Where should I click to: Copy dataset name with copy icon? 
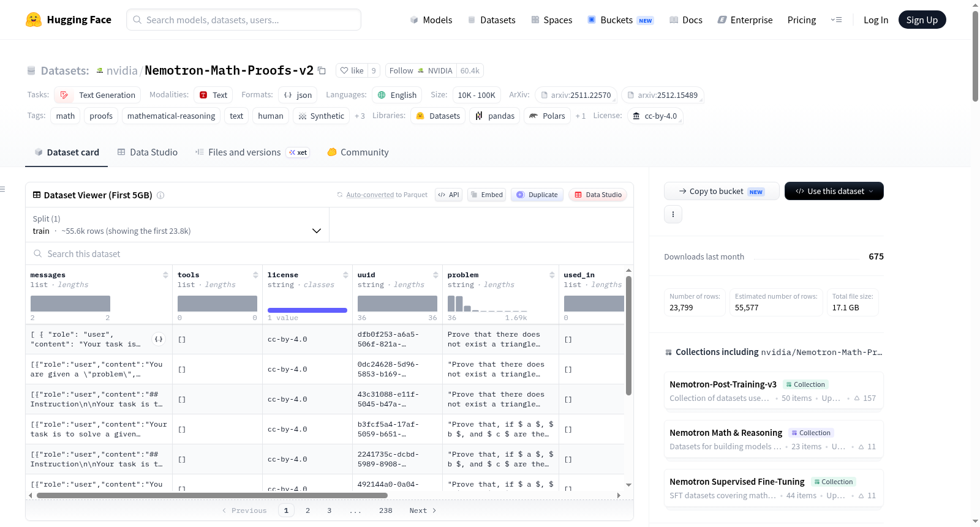(x=322, y=71)
